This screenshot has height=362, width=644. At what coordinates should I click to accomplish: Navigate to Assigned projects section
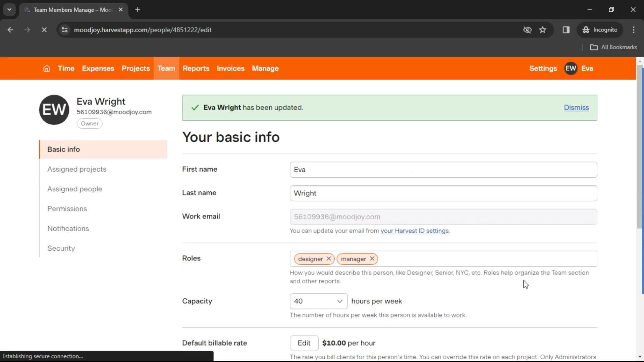77,169
